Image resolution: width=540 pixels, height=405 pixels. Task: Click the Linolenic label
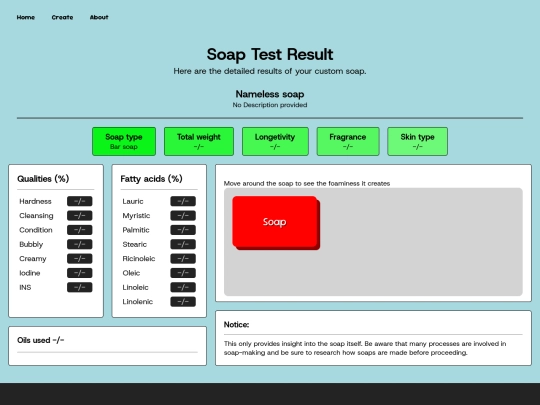pos(137,302)
